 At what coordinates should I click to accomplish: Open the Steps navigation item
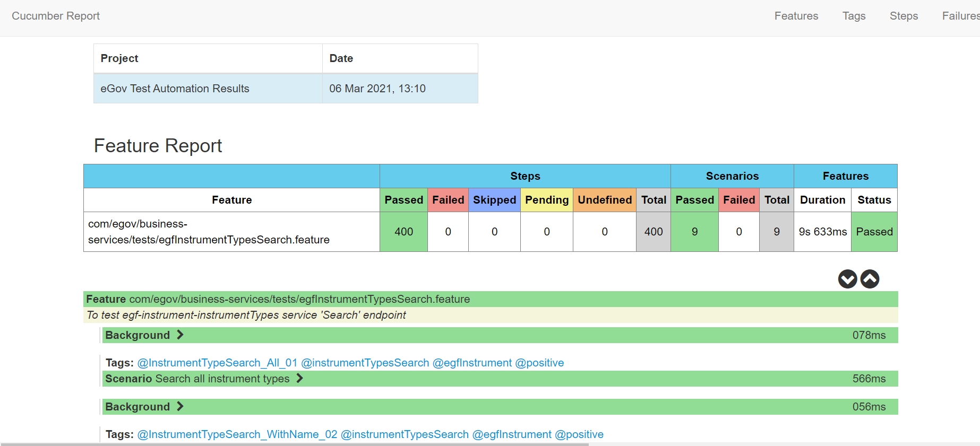pos(904,16)
